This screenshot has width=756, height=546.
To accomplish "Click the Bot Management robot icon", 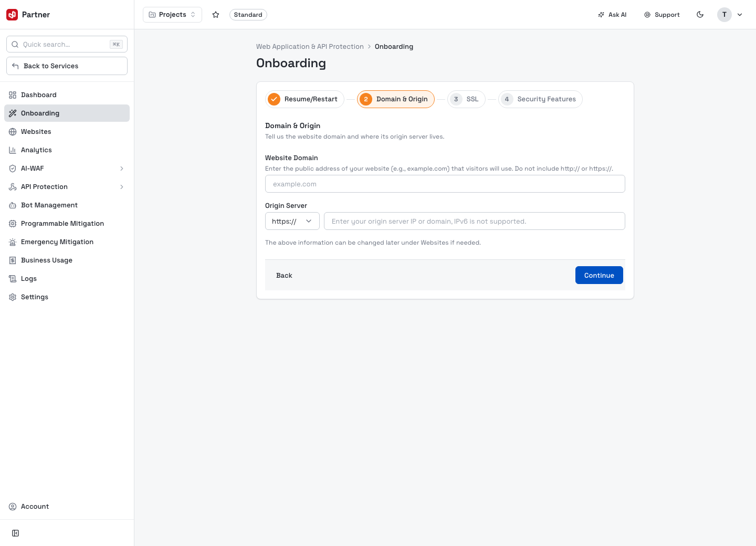I will click(x=13, y=205).
